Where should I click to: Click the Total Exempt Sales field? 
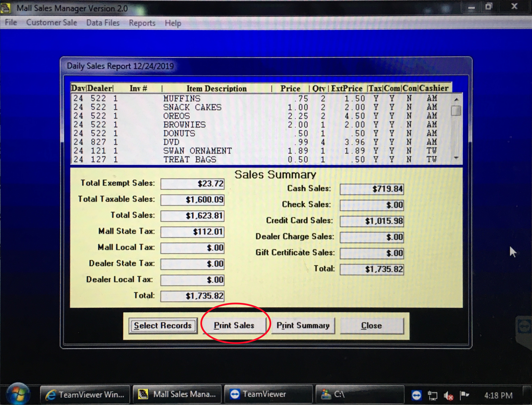(x=192, y=184)
